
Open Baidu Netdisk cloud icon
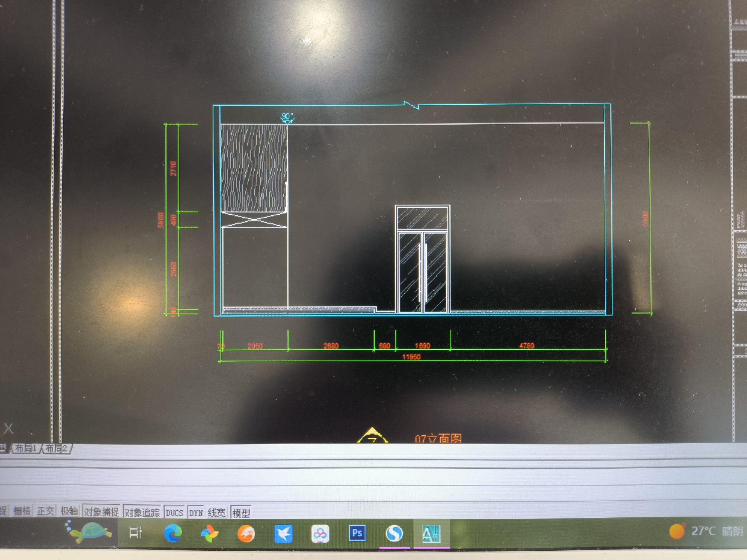[320, 534]
